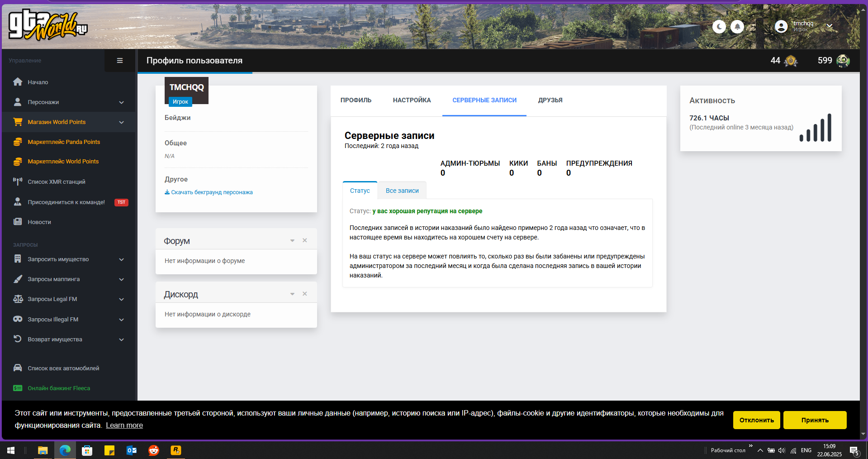Image resolution: width=868 pixels, height=459 pixels.
Task: Click the 599 Panda Points icon
Action: coord(843,61)
